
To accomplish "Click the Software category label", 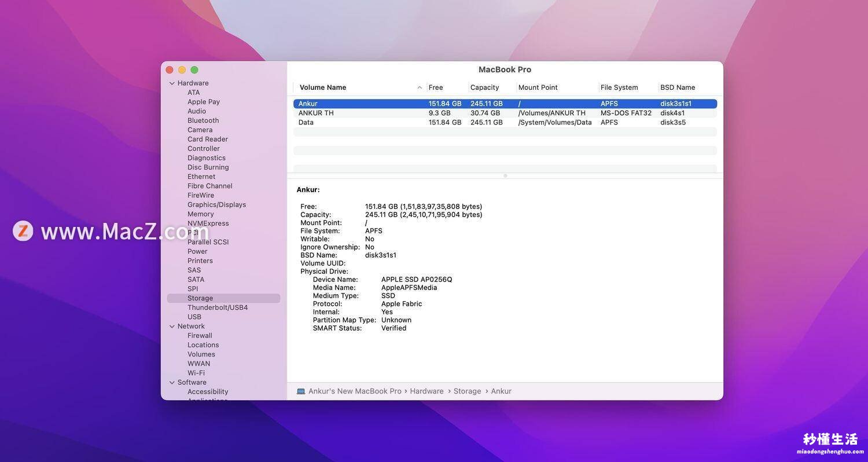I will [x=192, y=383].
